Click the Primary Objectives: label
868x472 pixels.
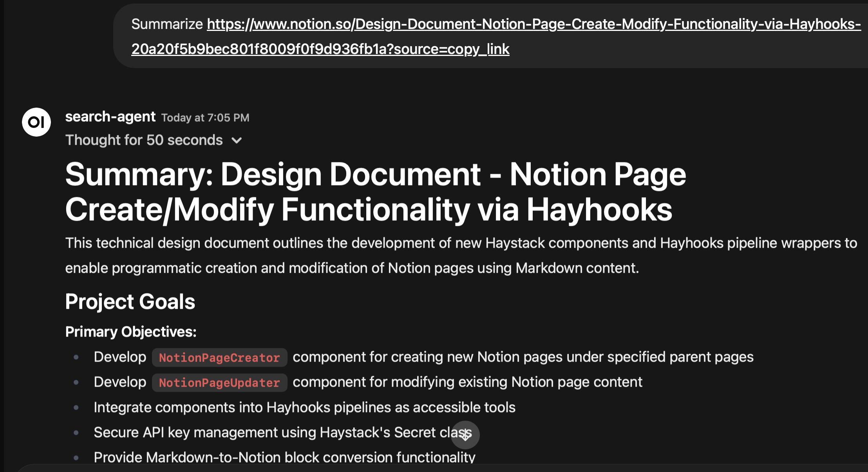click(x=131, y=332)
